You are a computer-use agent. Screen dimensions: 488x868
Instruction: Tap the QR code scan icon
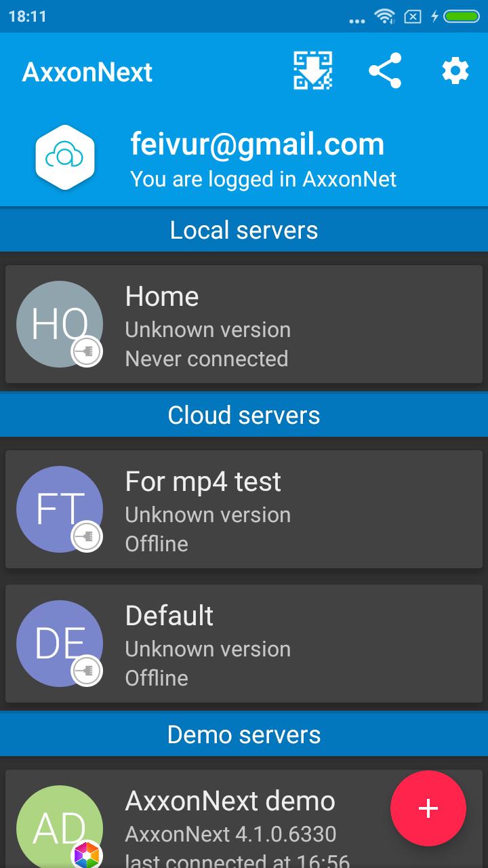pyautogui.click(x=313, y=71)
